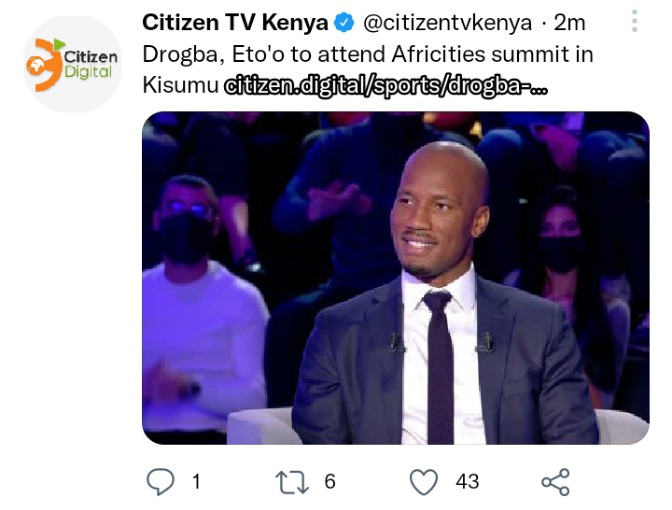This screenshot has width=672, height=510.
Task: Open the citizen.digital/sports/drogba link
Action: [x=386, y=86]
